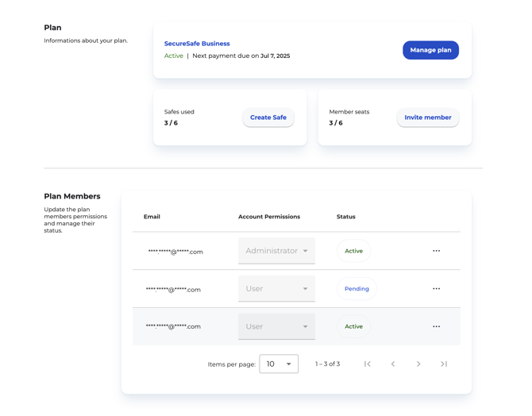Click the Email column header
Image resolution: width=532 pixels, height=416 pixels.
tap(152, 217)
